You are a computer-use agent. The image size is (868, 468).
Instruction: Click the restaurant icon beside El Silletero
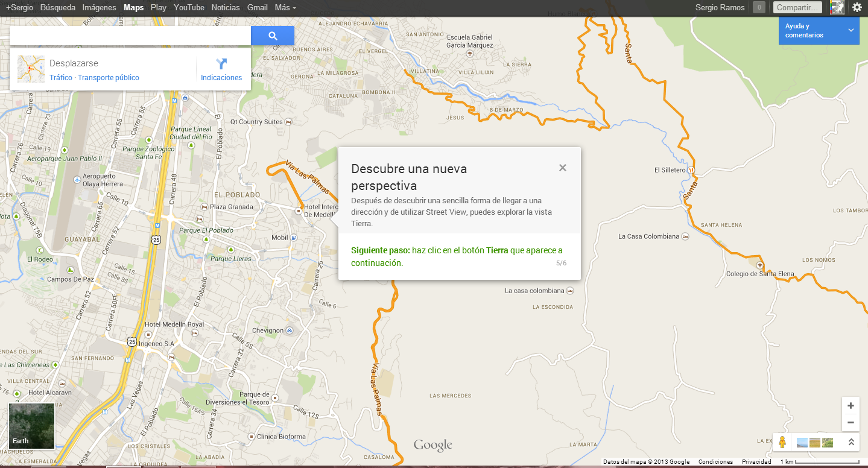[x=692, y=170]
